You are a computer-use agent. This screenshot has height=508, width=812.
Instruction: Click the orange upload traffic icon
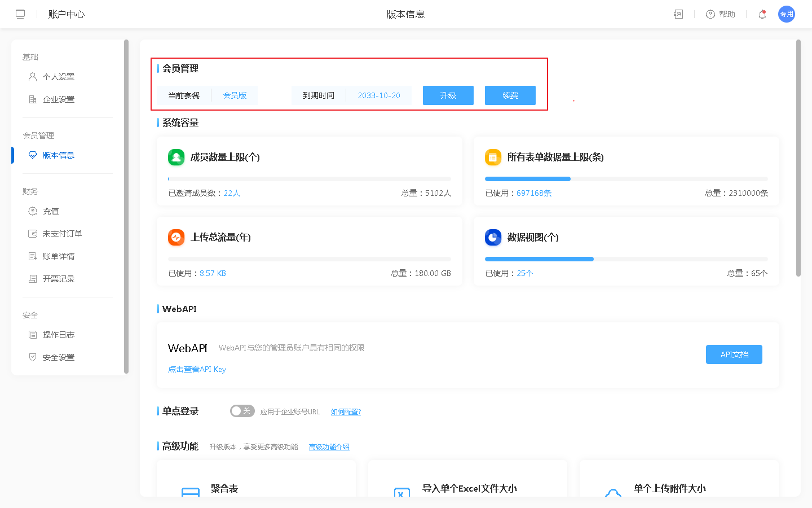click(176, 237)
